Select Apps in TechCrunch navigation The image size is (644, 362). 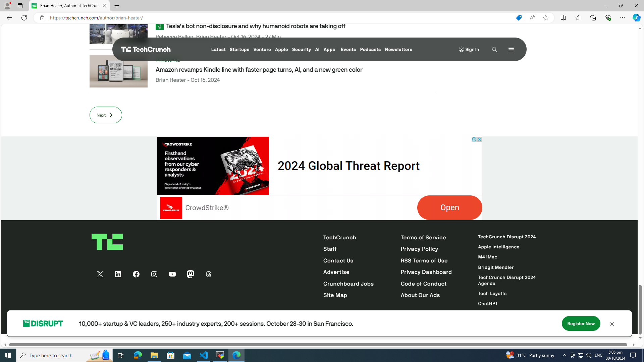tap(329, 50)
